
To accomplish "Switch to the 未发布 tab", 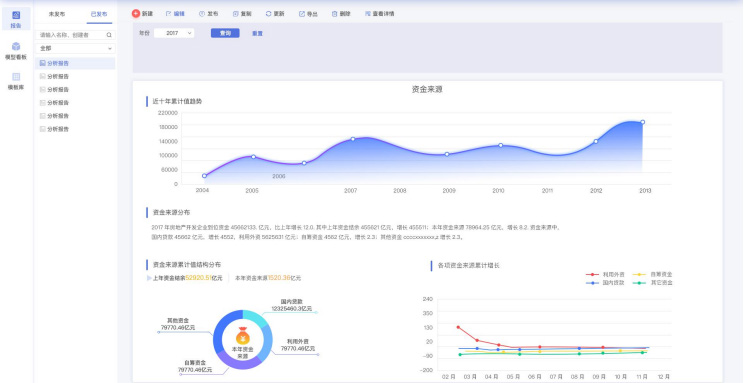I will tap(57, 14).
